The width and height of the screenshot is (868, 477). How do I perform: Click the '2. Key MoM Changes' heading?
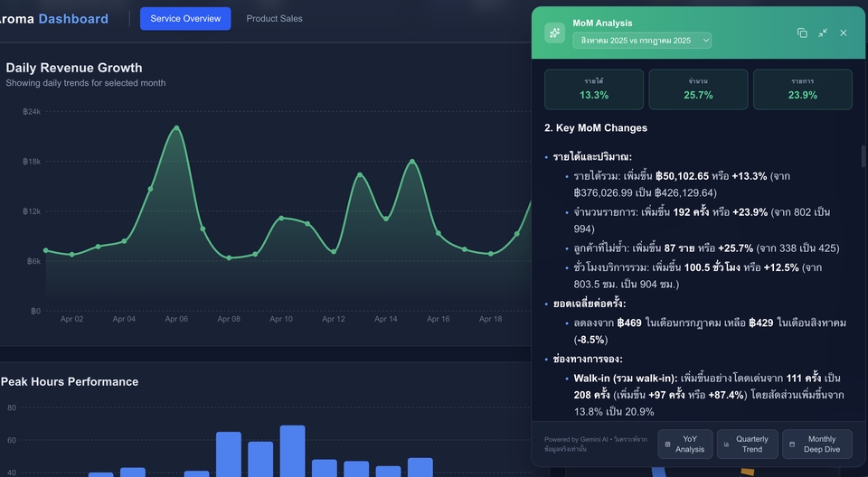click(596, 127)
